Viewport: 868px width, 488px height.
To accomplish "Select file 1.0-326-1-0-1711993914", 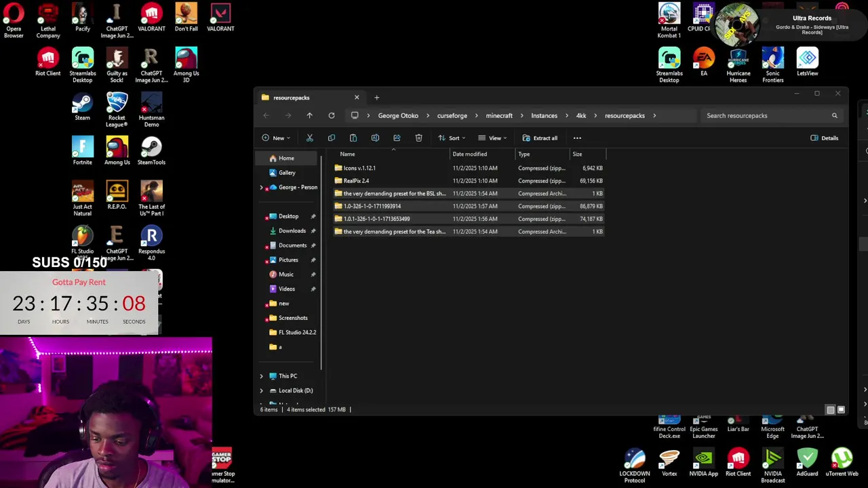I will [469, 206].
